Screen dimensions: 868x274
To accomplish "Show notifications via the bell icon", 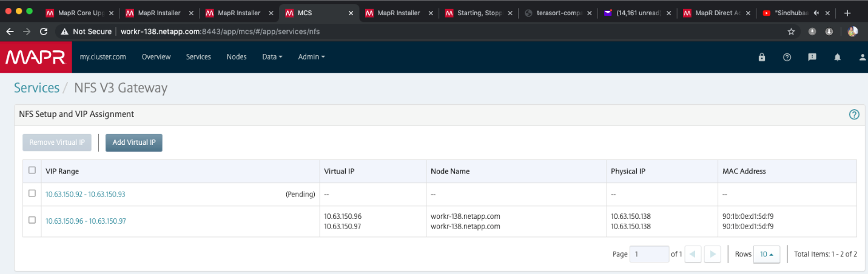I will [838, 57].
